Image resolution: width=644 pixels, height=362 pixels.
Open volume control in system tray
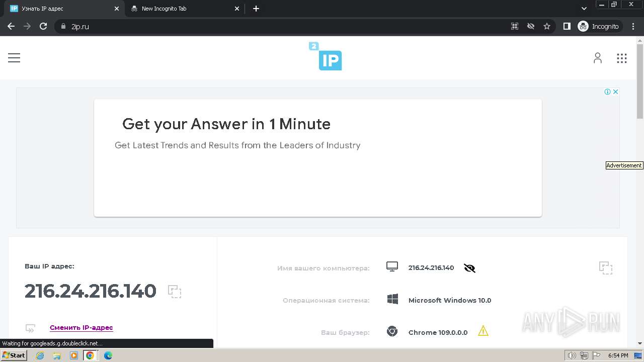(x=572, y=356)
